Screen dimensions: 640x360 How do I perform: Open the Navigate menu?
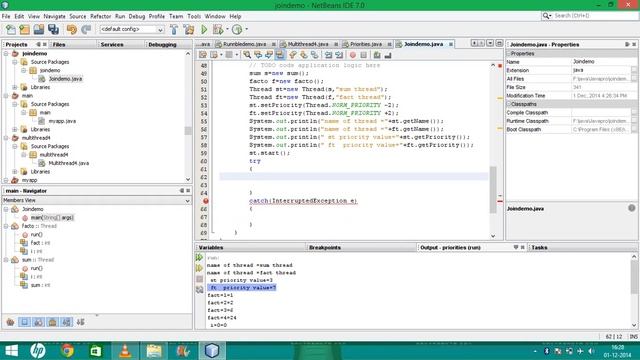click(x=54, y=16)
